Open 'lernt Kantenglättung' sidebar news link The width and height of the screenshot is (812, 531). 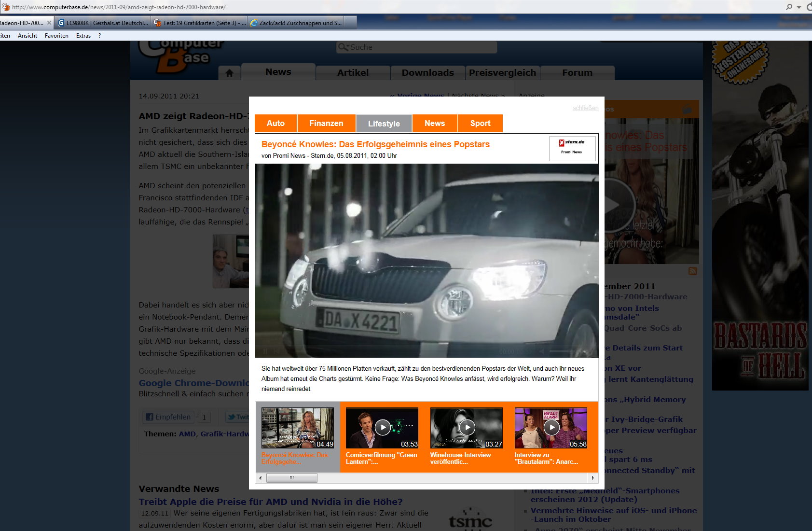[x=649, y=379]
